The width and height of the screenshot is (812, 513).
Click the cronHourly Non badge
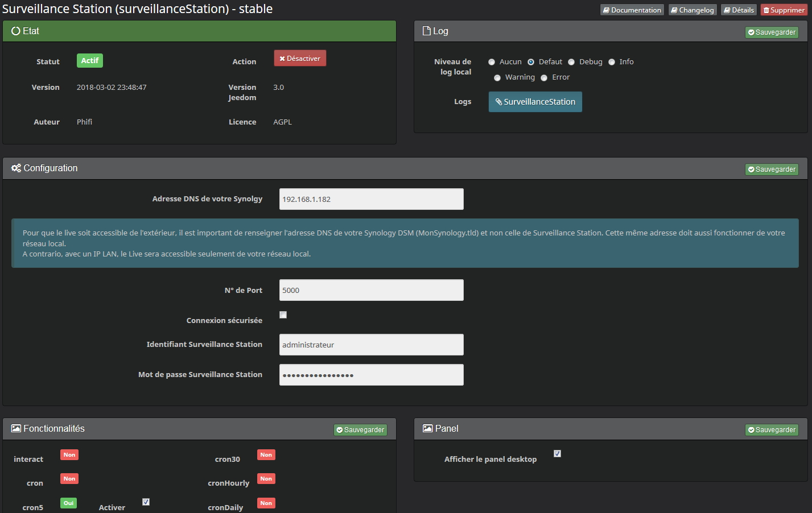266,479
